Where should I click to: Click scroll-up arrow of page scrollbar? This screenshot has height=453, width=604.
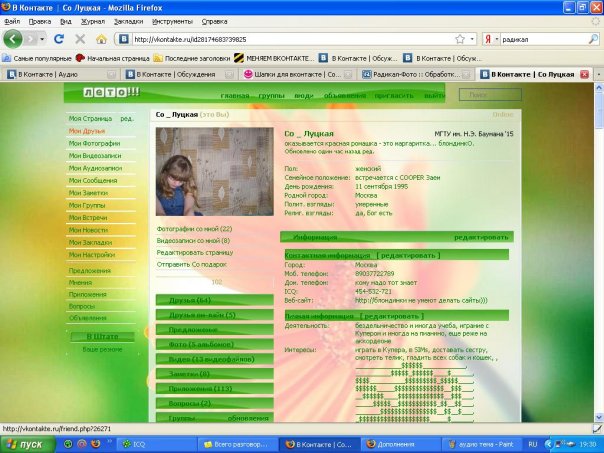tap(599, 88)
